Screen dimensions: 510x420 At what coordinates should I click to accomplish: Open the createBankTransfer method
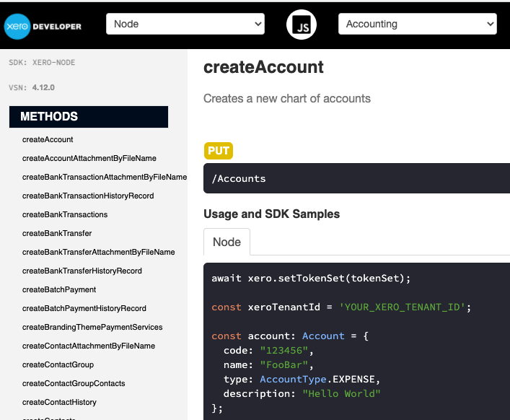57,233
